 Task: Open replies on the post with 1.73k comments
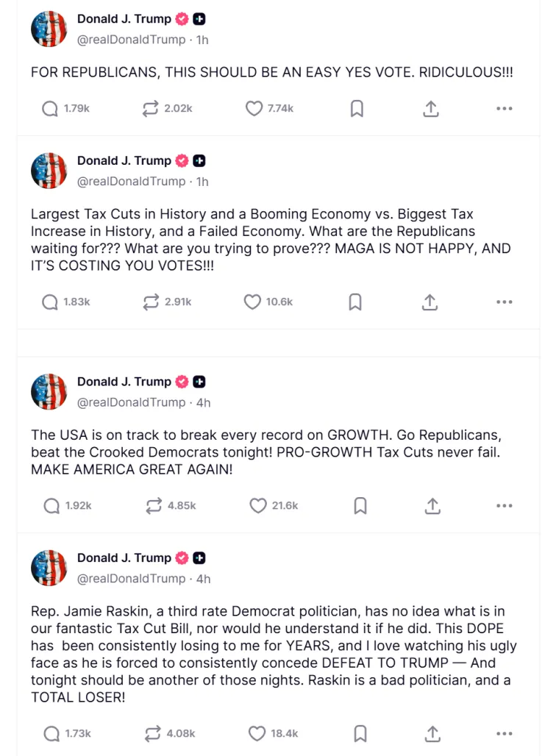click(x=51, y=734)
